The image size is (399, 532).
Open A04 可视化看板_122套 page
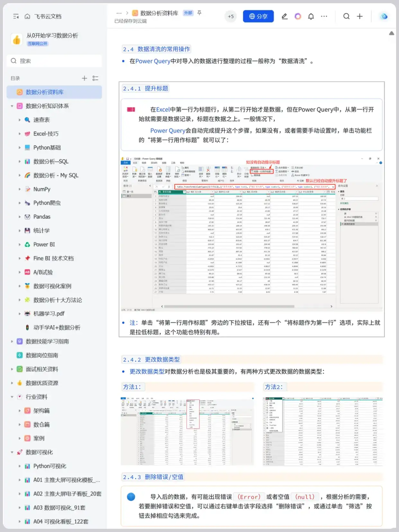61,521
